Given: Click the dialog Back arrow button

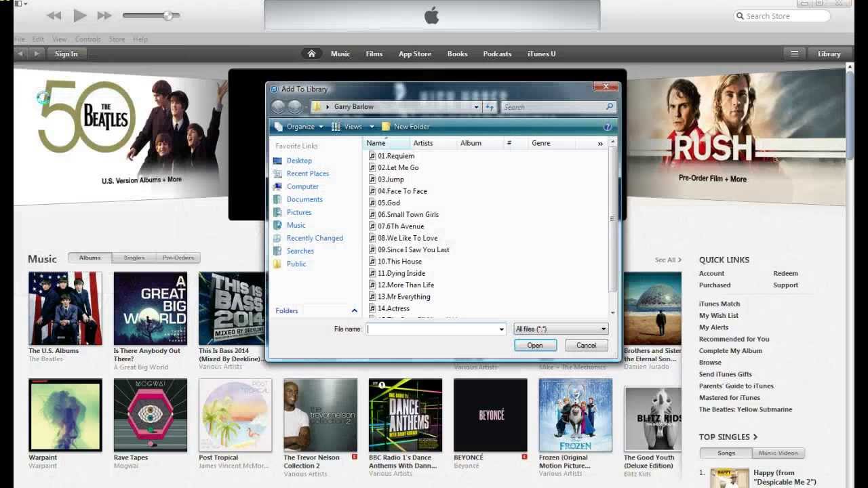Looking at the screenshot, I should point(279,107).
